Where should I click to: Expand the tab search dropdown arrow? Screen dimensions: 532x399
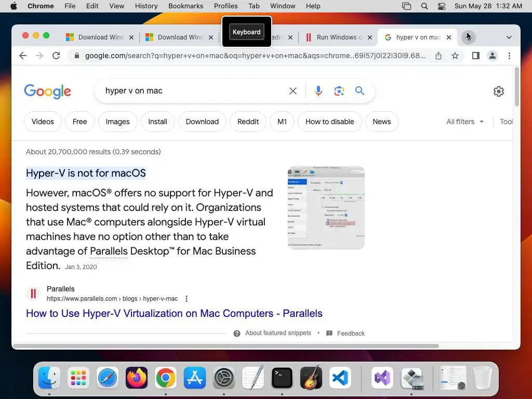[x=509, y=37]
